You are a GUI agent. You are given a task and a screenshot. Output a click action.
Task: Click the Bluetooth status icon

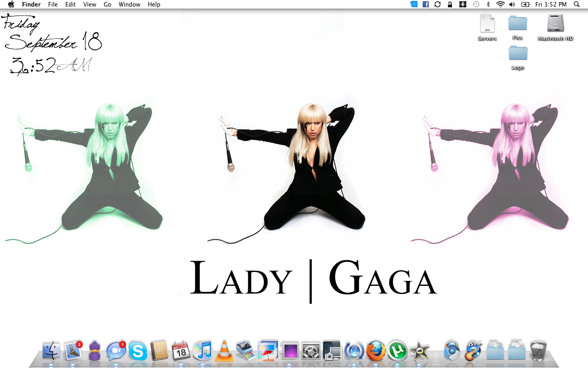tap(488, 4)
